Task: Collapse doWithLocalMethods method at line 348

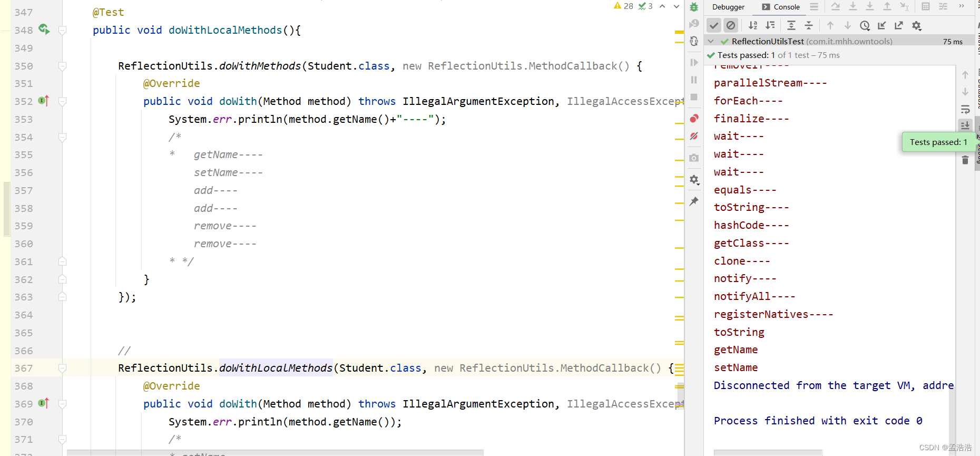Action: pos(62,31)
